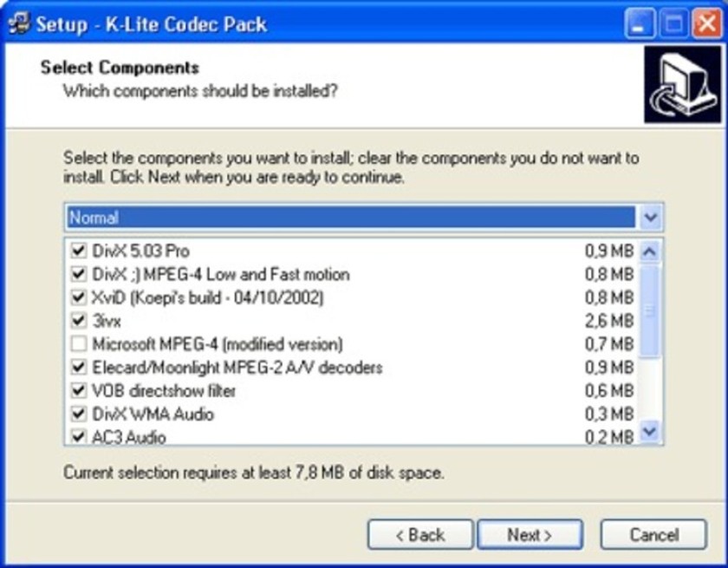Click the component list scrollbar thumb
This screenshot has height=568, width=728.
pos(649,311)
